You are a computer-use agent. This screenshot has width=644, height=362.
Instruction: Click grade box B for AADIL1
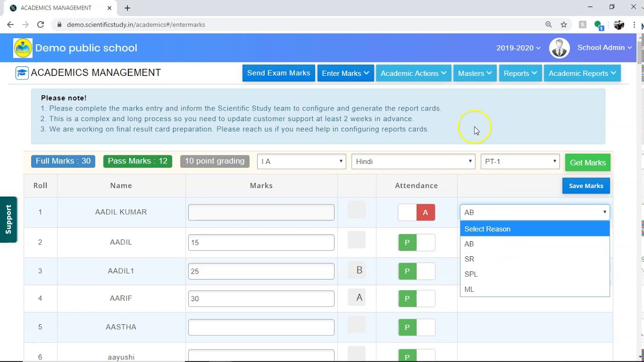tap(357, 270)
